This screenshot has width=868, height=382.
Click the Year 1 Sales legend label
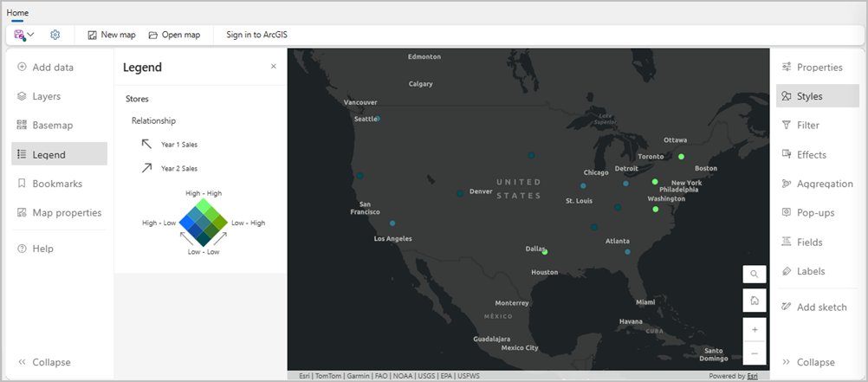pos(179,145)
